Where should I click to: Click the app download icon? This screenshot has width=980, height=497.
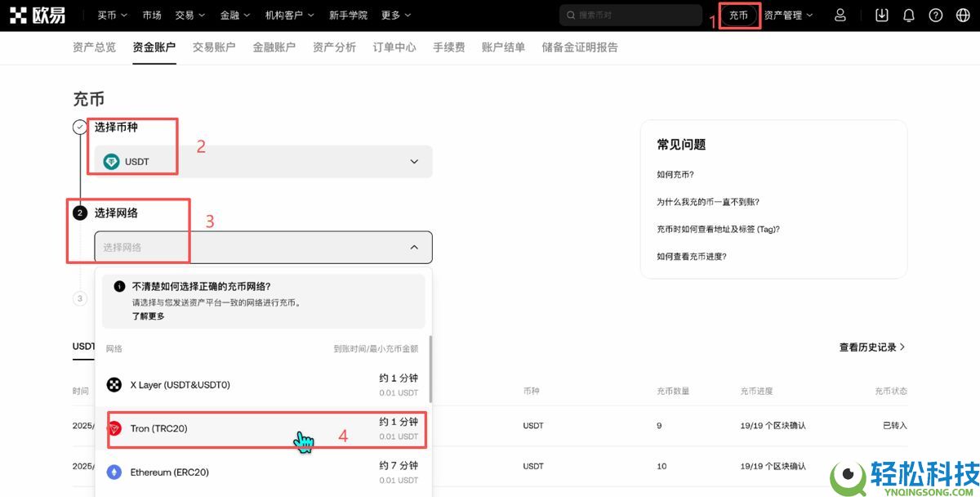[x=881, y=14]
